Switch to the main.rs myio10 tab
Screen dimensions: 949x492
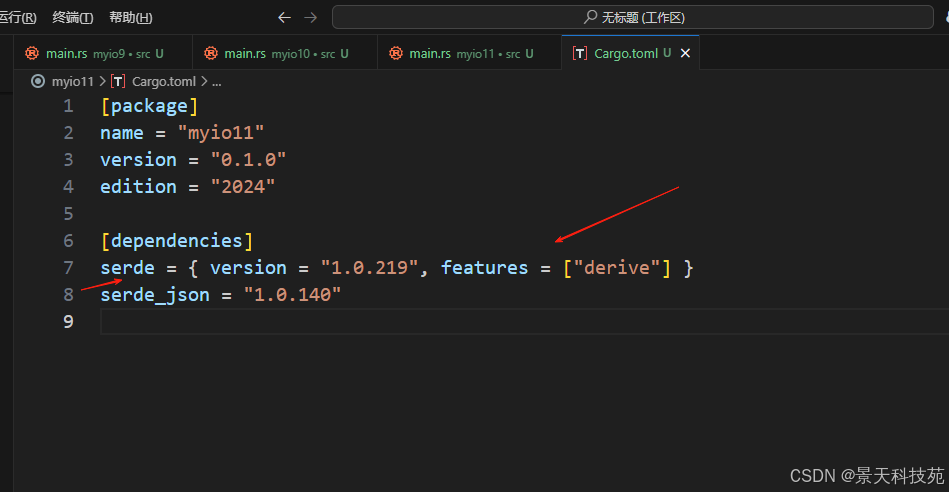click(x=285, y=53)
